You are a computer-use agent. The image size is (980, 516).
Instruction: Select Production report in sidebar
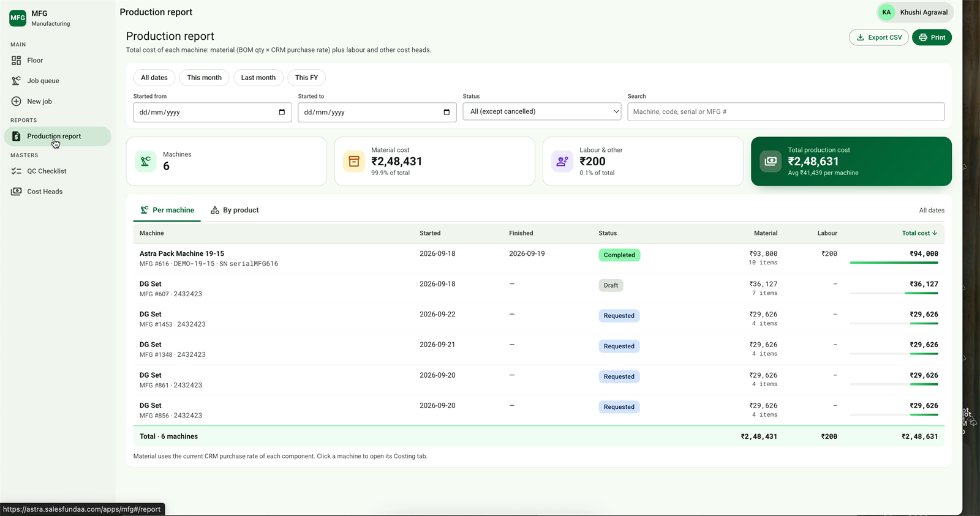(x=58, y=136)
